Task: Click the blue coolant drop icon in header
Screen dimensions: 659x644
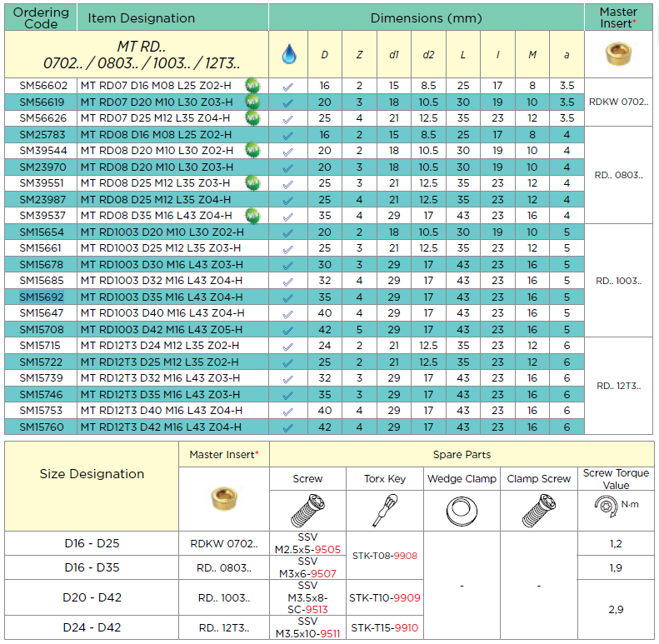Action: [x=288, y=55]
